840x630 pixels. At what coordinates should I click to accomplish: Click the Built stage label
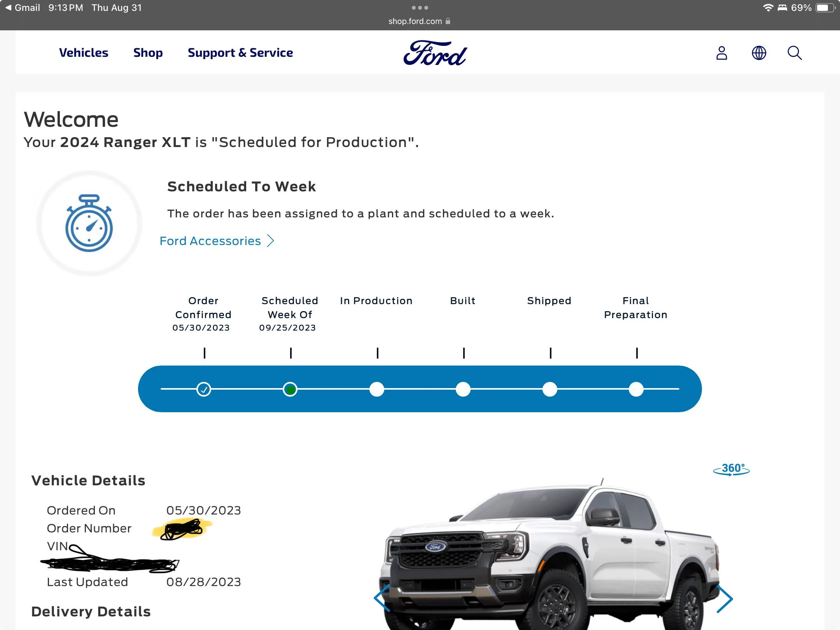463,301
